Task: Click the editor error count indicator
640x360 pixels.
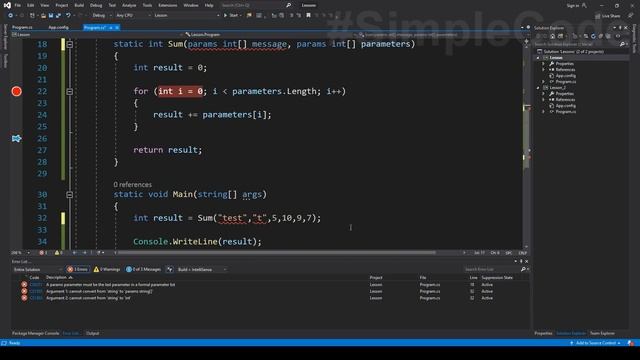Action: click(x=43, y=253)
